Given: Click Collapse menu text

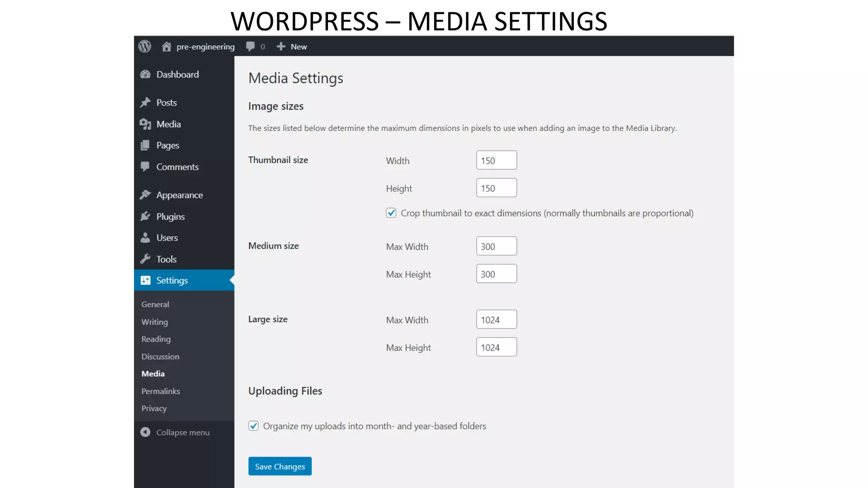Looking at the screenshot, I should pos(183,433).
